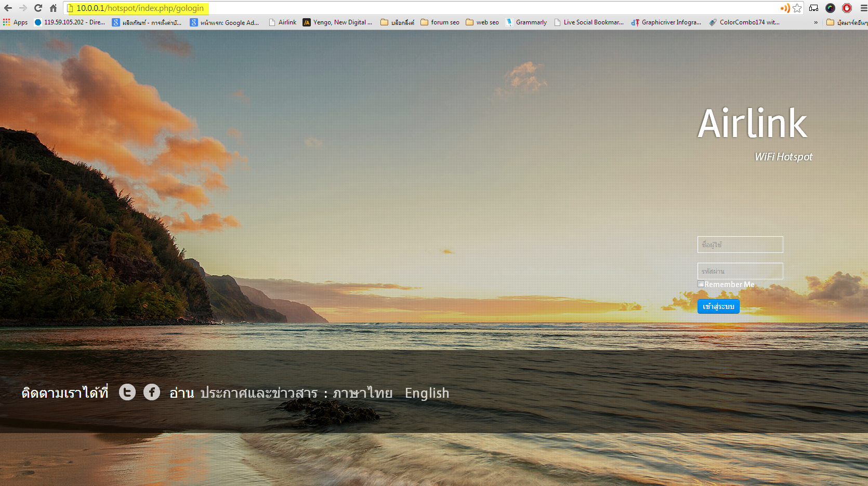Viewport: 868px width, 486px height.
Task: Open the first Thai Google bookmark ผลิตภัณฑ์
Action: [147, 22]
